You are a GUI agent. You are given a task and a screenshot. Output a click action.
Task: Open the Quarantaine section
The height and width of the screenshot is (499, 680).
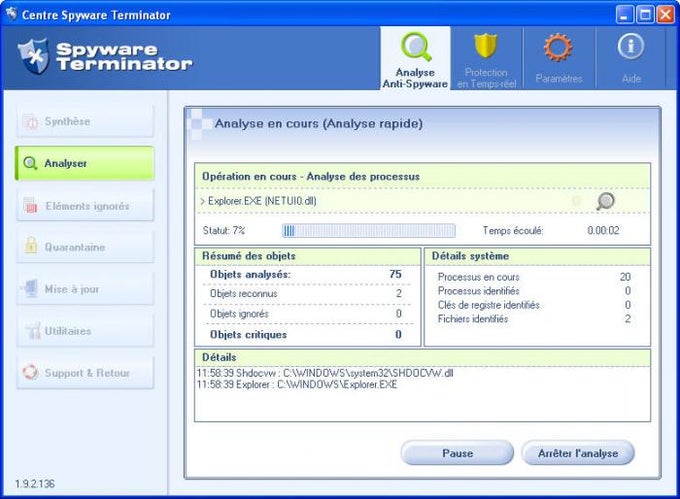pos(85,247)
